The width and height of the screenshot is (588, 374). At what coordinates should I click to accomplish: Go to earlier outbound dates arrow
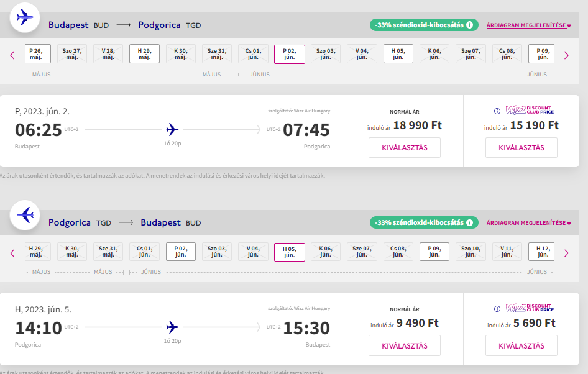[12, 55]
